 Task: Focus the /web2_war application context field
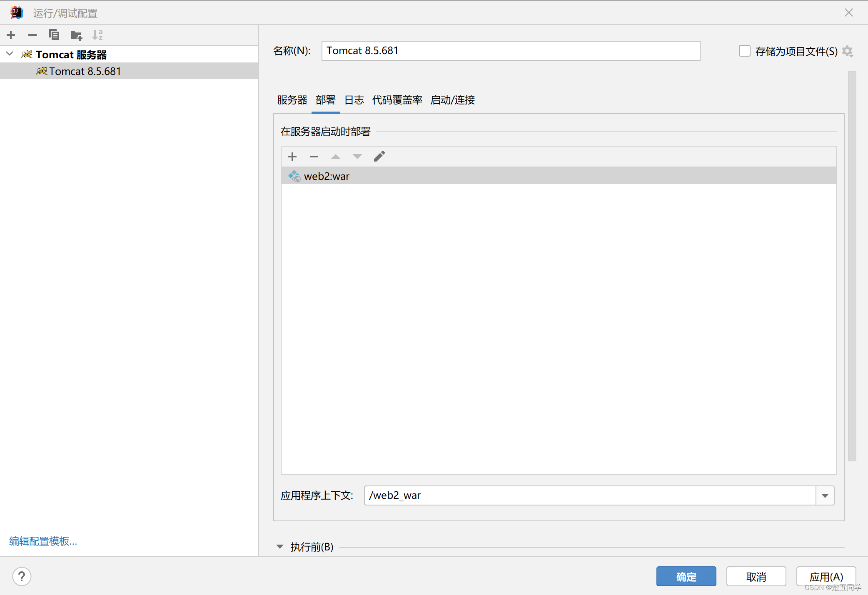(590, 495)
